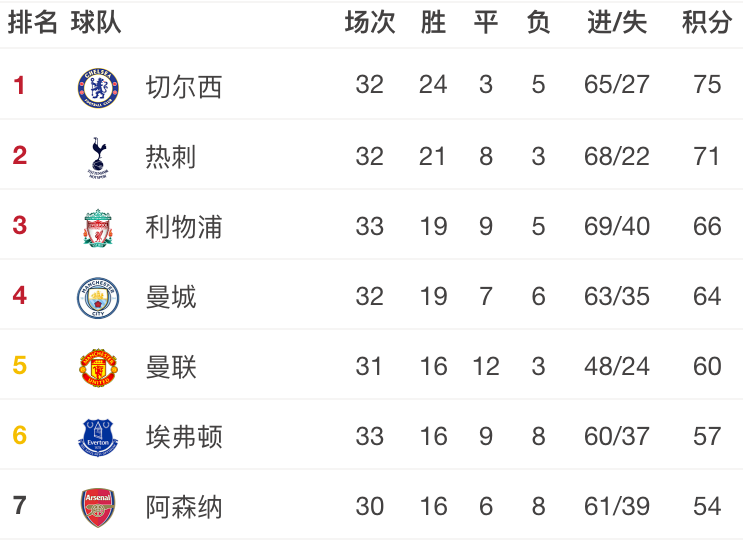
Task: Select team name 曼城
Action: pyautogui.click(x=171, y=297)
